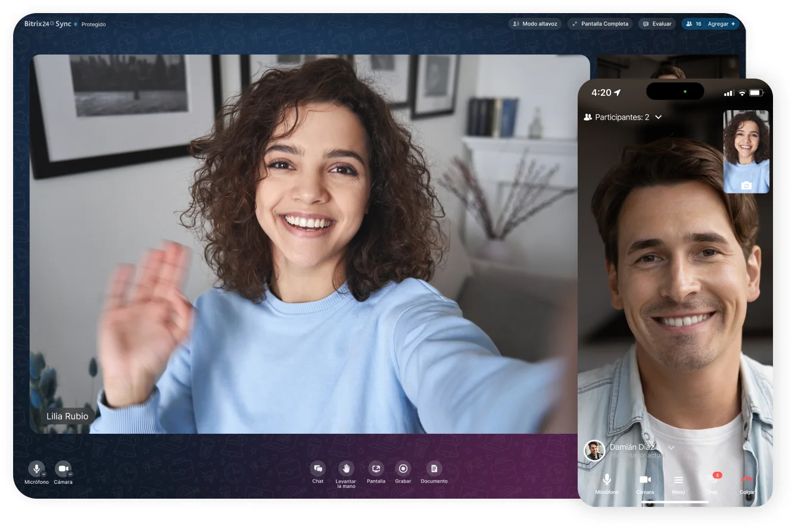Click the Evaluar button
The image size is (798, 532).
tap(656, 24)
